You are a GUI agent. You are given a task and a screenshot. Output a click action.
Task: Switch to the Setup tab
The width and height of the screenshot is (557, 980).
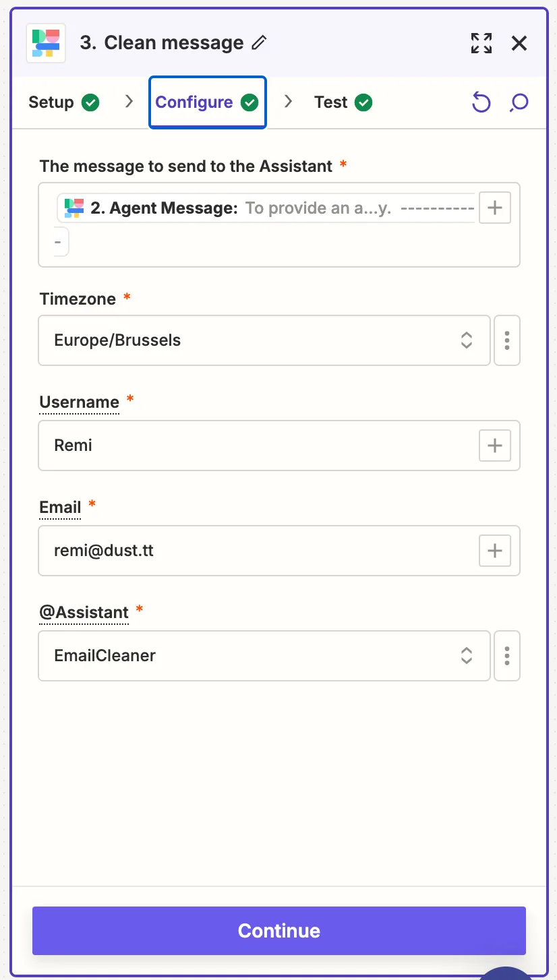pyautogui.click(x=63, y=102)
